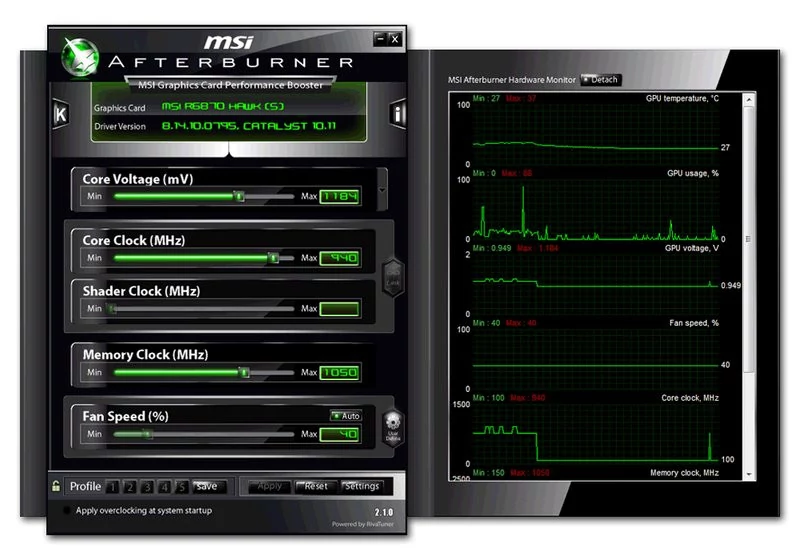Viewport: 800px width, 560px height.
Task: Toggle the clock Link hexagon button
Action: (393, 277)
